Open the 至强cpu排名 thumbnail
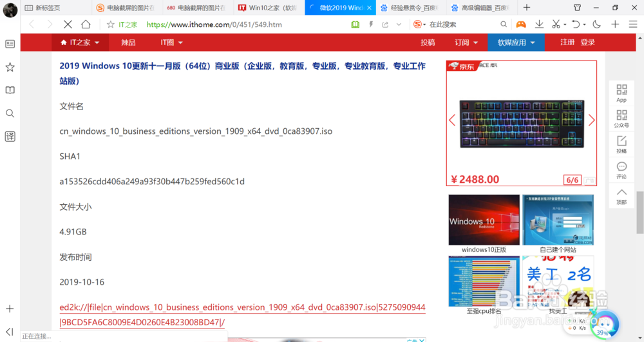This screenshot has height=342, width=644. pyautogui.click(x=484, y=281)
